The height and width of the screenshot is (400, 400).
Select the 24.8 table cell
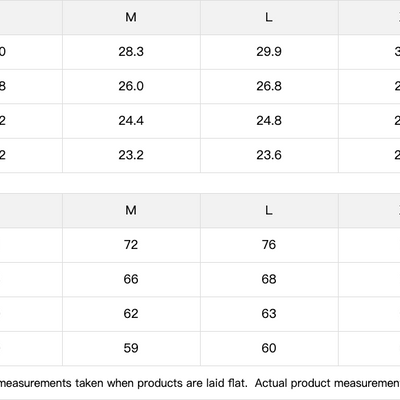(x=269, y=121)
